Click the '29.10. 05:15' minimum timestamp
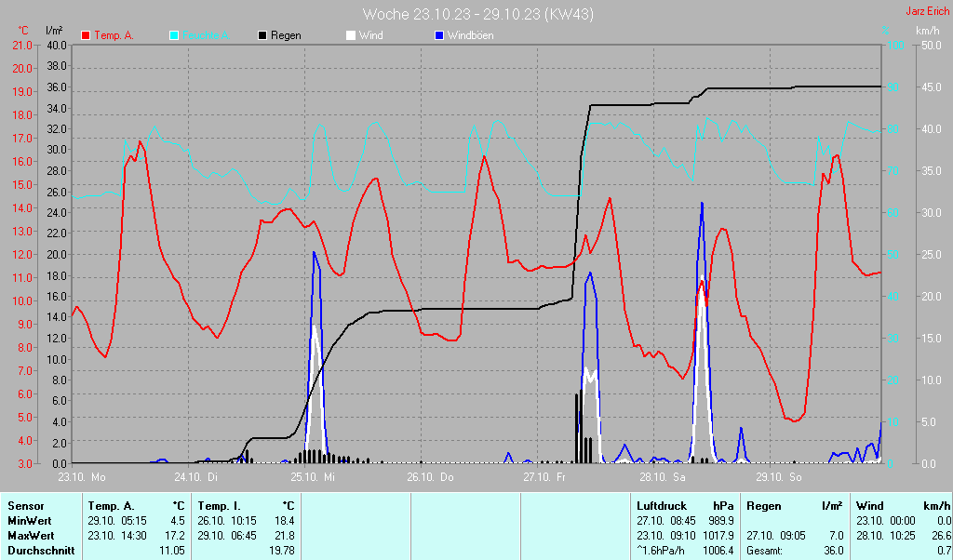The width and height of the screenshot is (953, 560). [x=117, y=521]
